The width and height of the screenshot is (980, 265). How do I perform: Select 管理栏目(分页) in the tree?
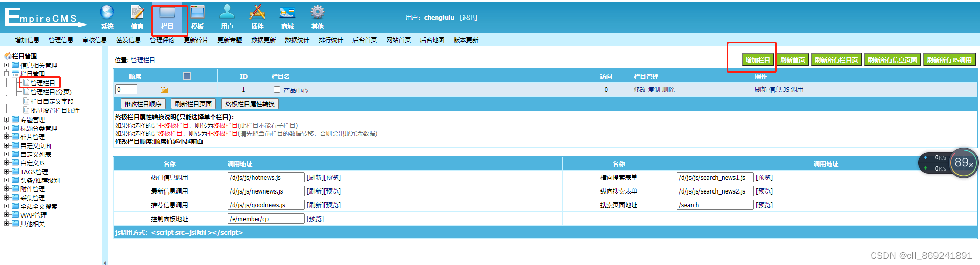(51, 92)
